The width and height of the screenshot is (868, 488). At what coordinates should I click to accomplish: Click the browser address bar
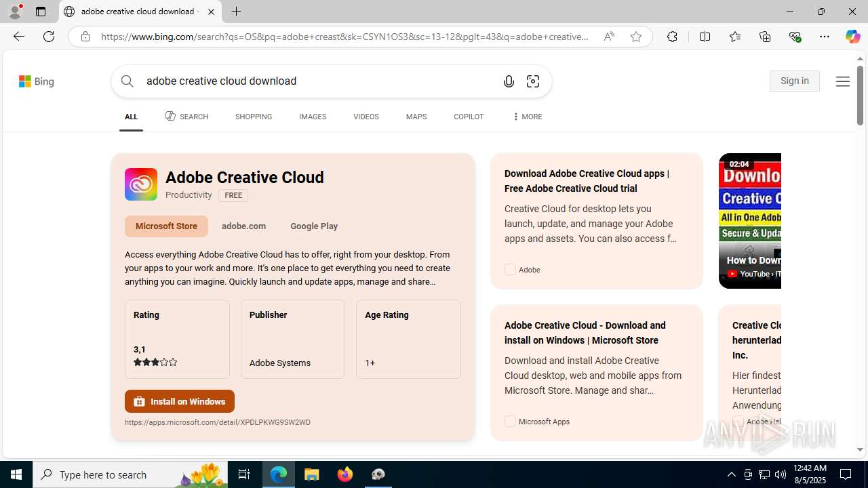point(345,37)
